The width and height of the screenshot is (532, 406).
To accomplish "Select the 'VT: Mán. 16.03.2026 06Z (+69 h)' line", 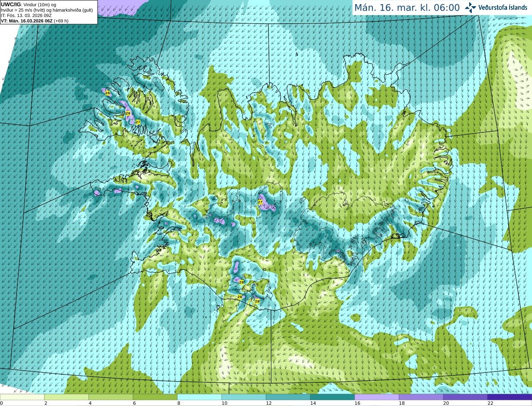I will 34,21.
